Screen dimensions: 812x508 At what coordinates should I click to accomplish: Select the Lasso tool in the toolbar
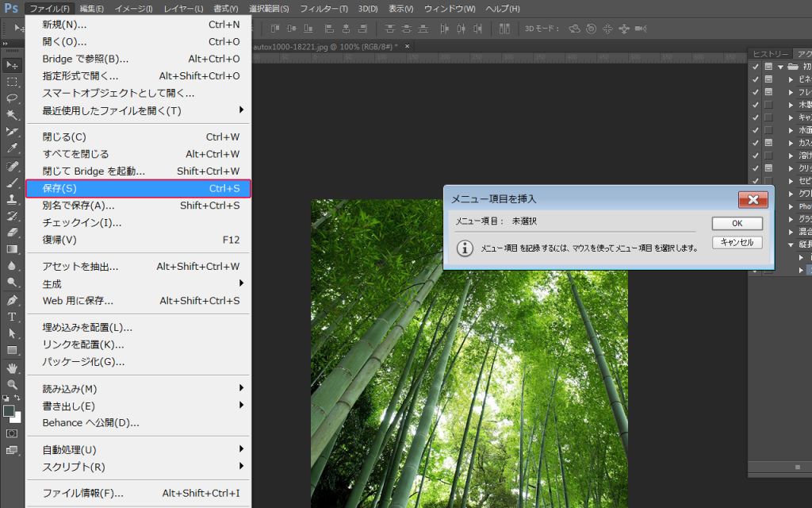point(12,98)
